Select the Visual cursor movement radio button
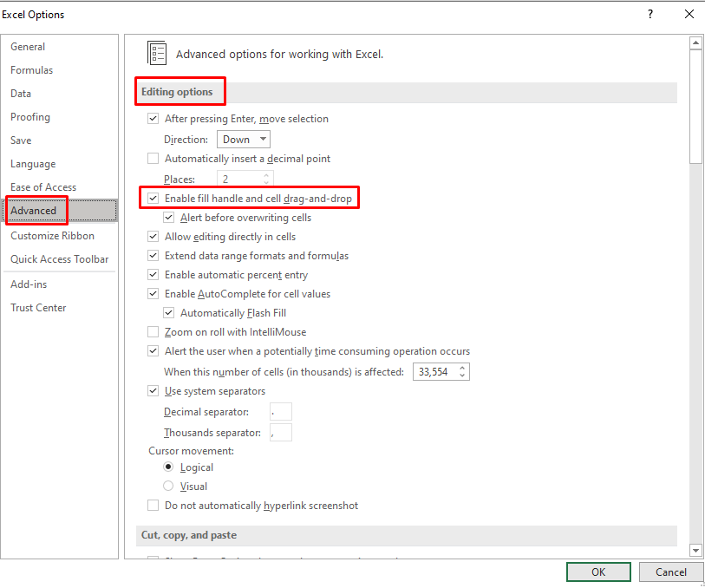Viewport: 705px width, 588px height. 168,486
